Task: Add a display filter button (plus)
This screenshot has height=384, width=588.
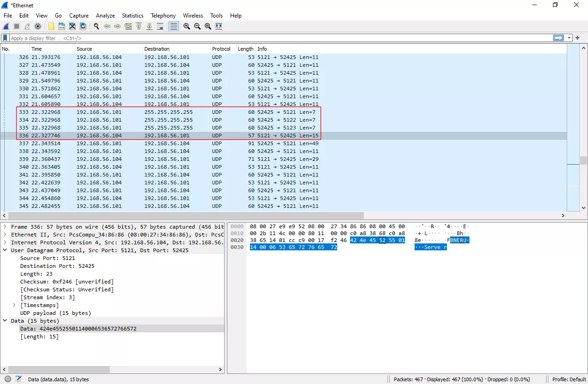Action: [577, 38]
